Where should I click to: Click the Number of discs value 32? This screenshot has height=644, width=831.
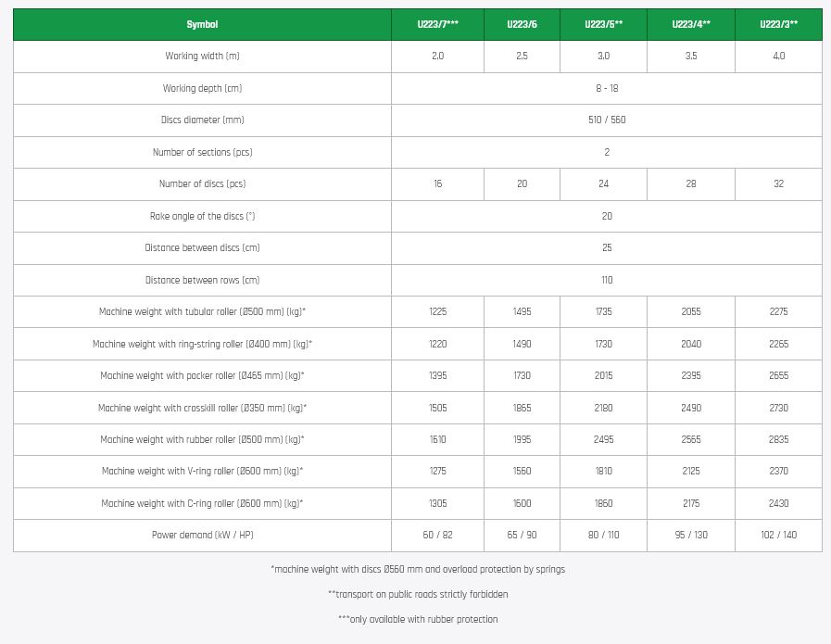point(778,183)
